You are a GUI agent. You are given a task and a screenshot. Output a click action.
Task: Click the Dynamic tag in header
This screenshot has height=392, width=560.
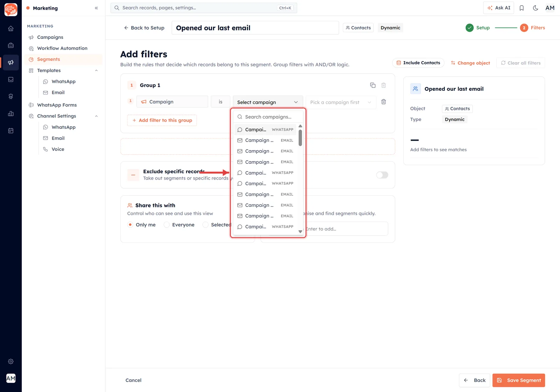(390, 28)
